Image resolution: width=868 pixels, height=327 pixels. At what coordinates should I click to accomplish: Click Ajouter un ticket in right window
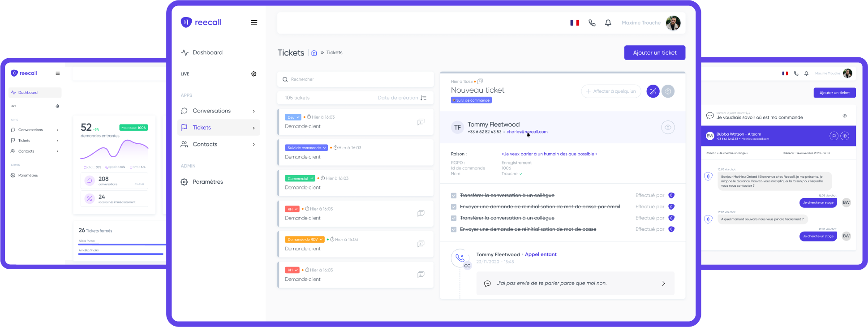click(x=834, y=93)
